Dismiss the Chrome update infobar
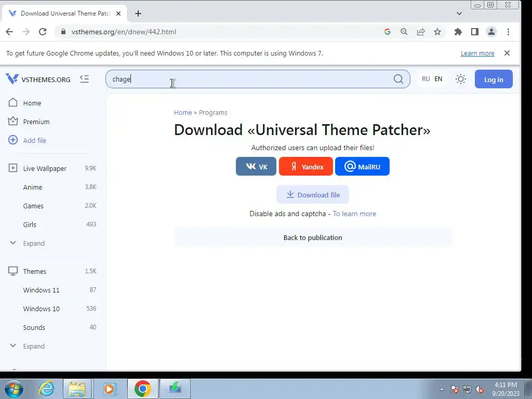The width and height of the screenshot is (532, 399). (507, 53)
